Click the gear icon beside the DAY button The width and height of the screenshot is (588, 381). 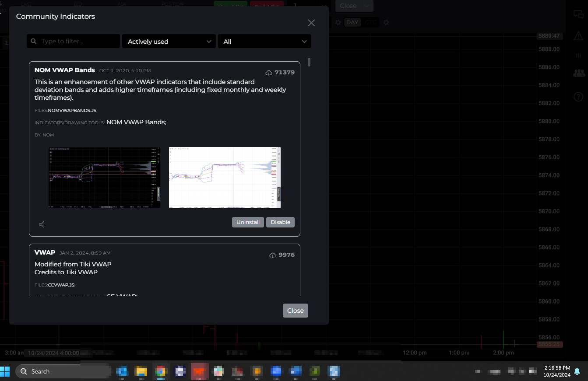click(x=338, y=22)
